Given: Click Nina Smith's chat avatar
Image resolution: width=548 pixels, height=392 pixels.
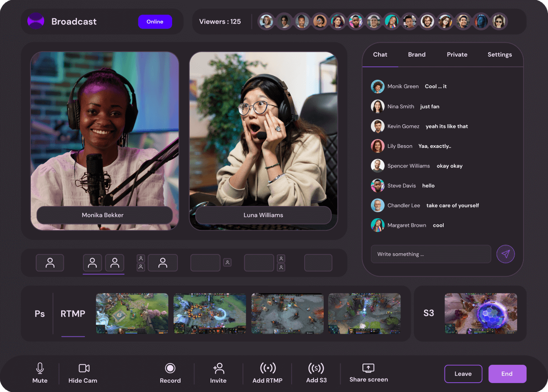Looking at the screenshot, I should coord(378,106).
